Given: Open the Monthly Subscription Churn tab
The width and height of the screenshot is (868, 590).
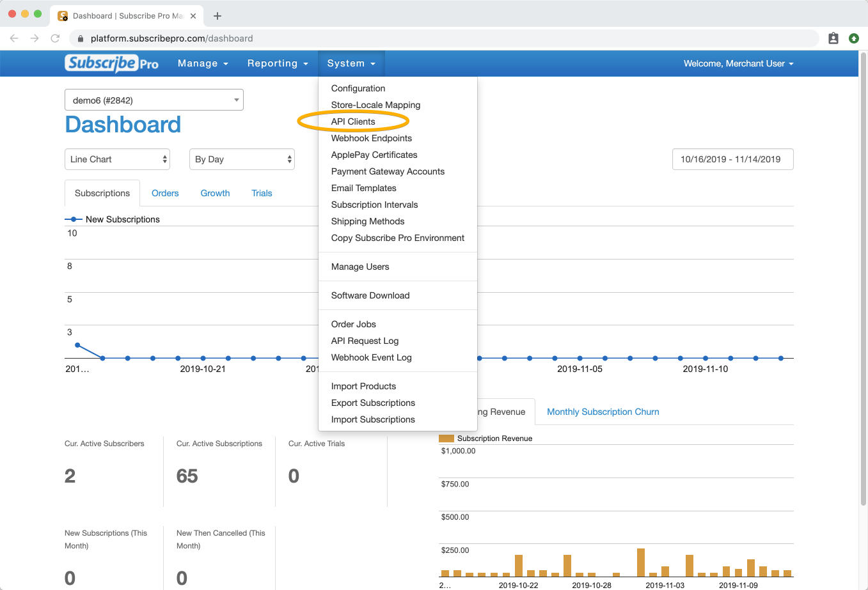Looking at the screenshot, I should point(603,412).
